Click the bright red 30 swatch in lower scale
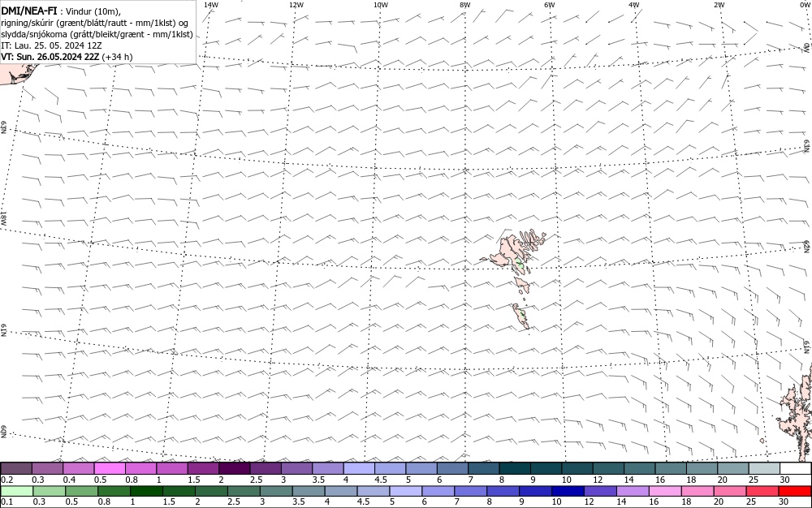This screenshot has height=508, width=812. pyautogui.click(x=796, y=491)
